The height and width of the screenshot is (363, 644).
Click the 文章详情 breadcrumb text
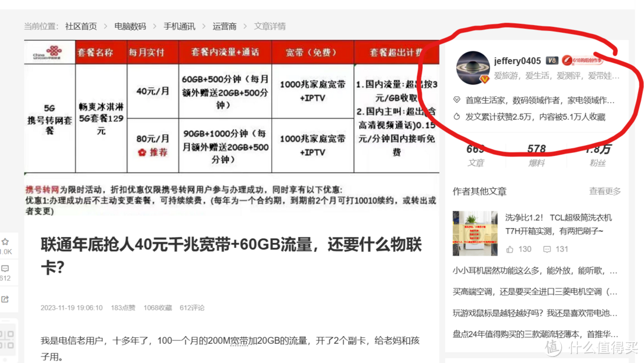(270, 26)
